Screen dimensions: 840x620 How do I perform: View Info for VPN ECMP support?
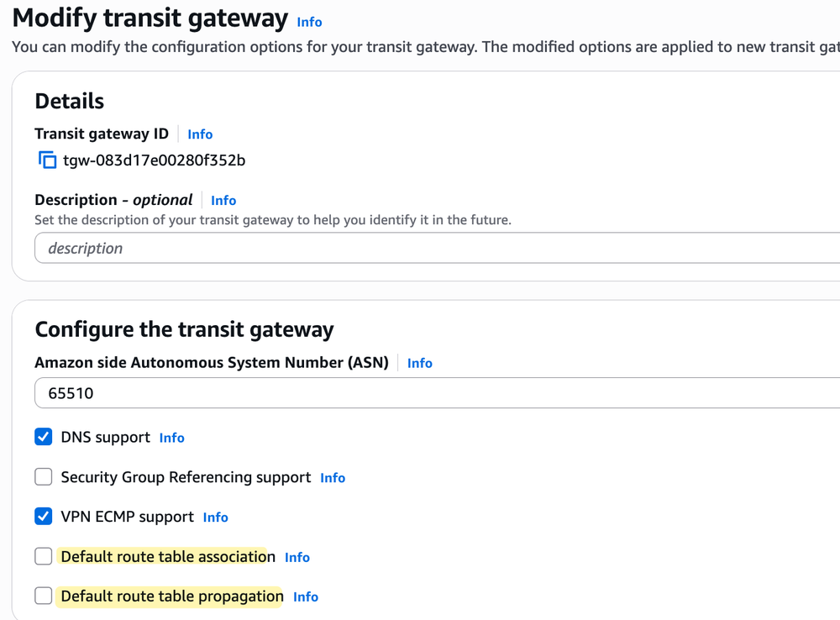215,517
